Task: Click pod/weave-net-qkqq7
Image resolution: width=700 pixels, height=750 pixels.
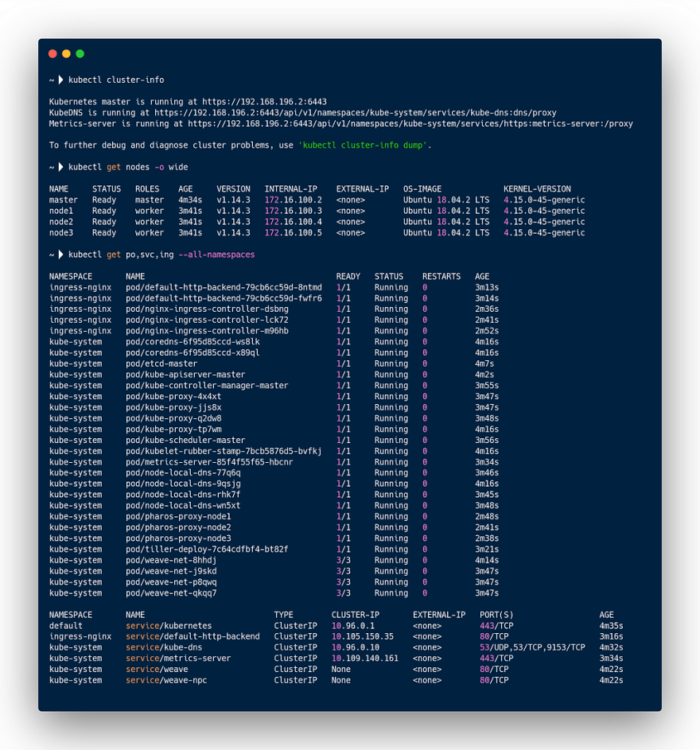Action: [x=171, y=593]
